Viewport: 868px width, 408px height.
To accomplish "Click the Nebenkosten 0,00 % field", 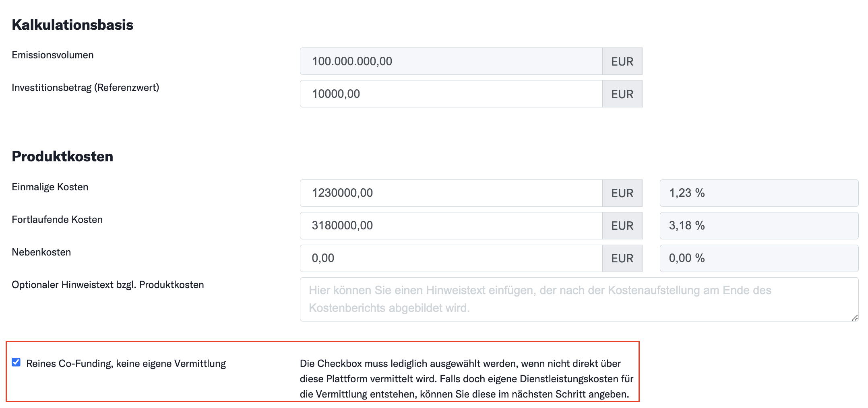I will click(x=758, y=258).
